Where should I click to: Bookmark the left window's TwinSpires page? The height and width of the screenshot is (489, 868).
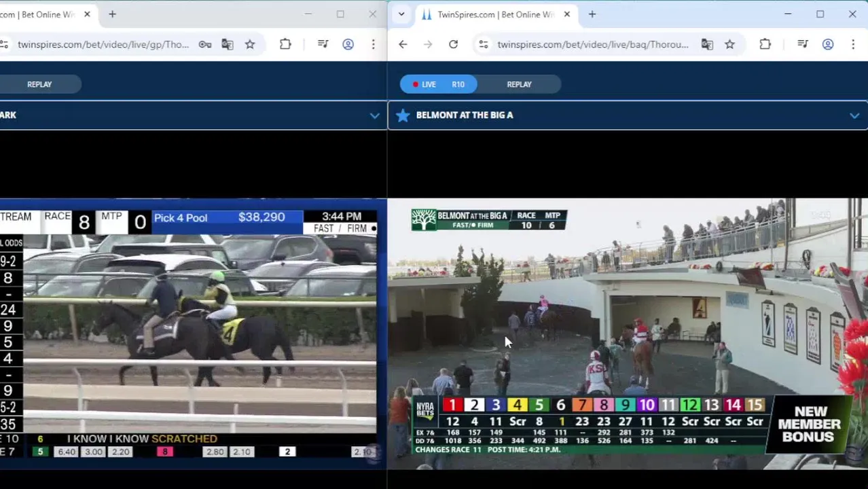click(x=250, y=44)
